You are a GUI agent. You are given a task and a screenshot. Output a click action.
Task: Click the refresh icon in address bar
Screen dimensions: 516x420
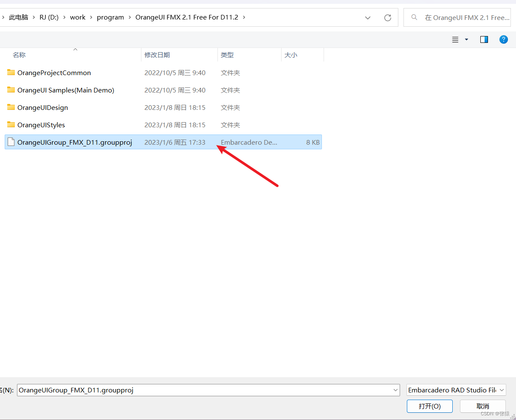click(x=387, y=18)
